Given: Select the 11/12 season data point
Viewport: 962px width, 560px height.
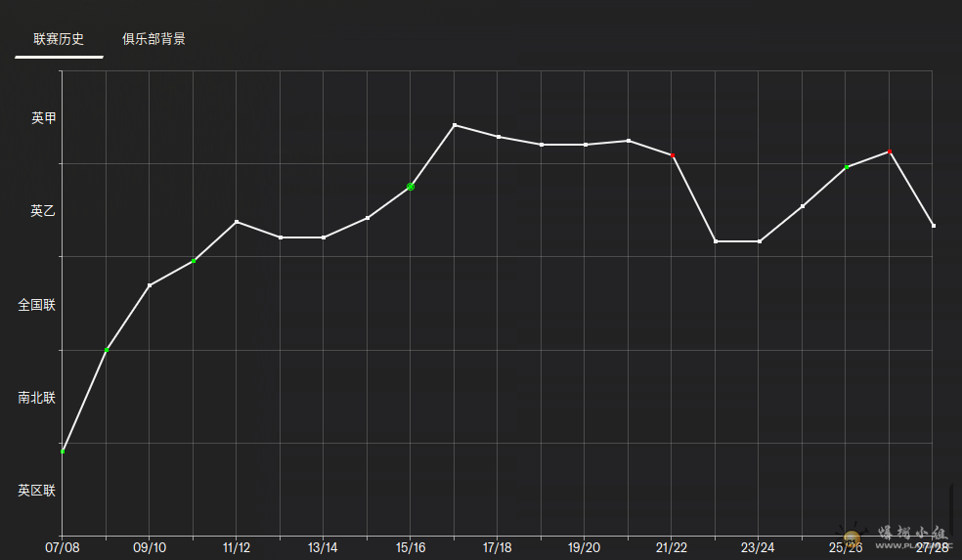Looking at the screenshot, I should coord(237,222).
